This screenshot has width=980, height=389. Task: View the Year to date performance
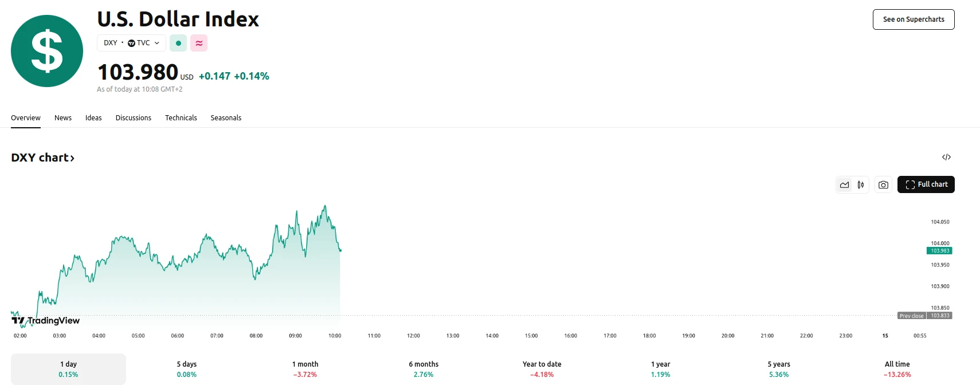click(541, 368)
